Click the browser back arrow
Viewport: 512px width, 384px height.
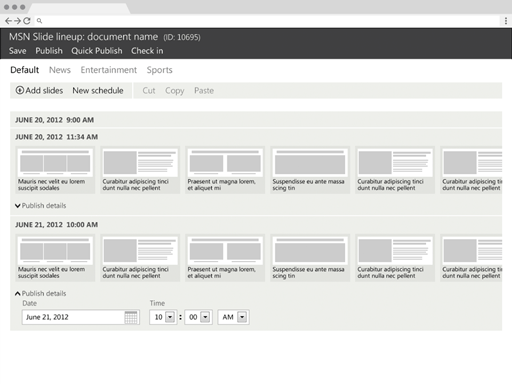tap(8, 21)
